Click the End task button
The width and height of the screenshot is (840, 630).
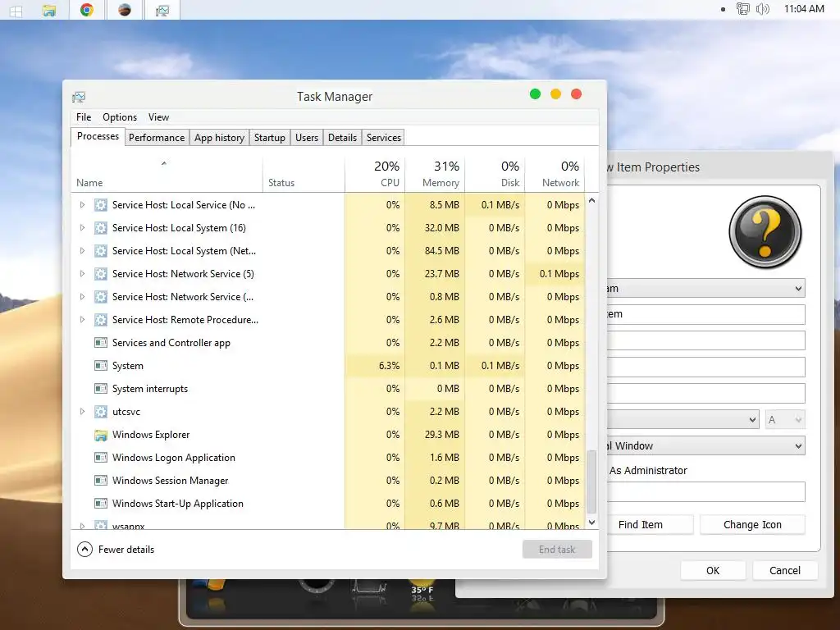pos(557,550)
